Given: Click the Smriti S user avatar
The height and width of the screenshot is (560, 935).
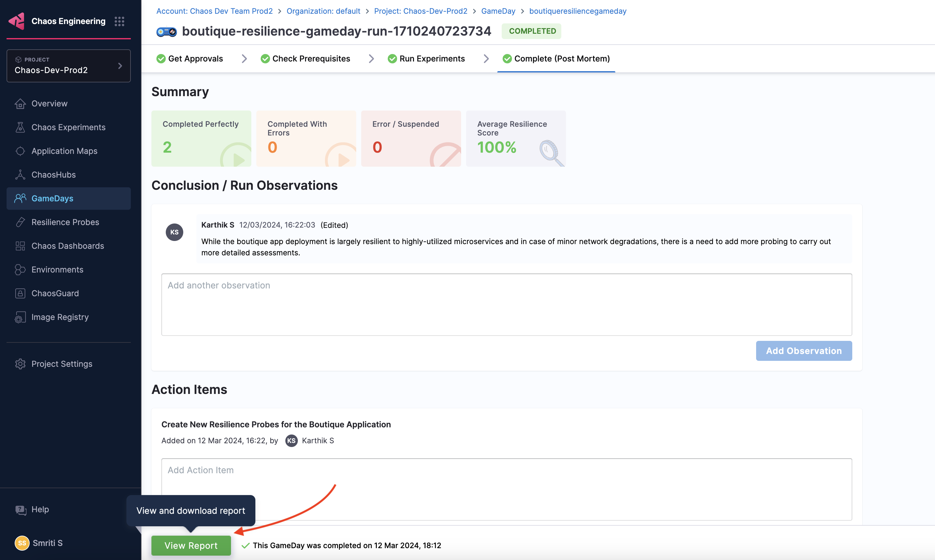Looking at the screenshot, I should coord(22,543).
